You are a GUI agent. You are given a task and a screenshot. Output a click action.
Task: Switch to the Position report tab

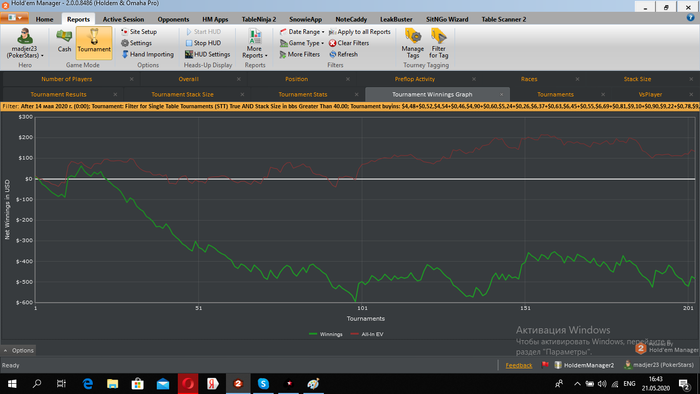point(296,79)
